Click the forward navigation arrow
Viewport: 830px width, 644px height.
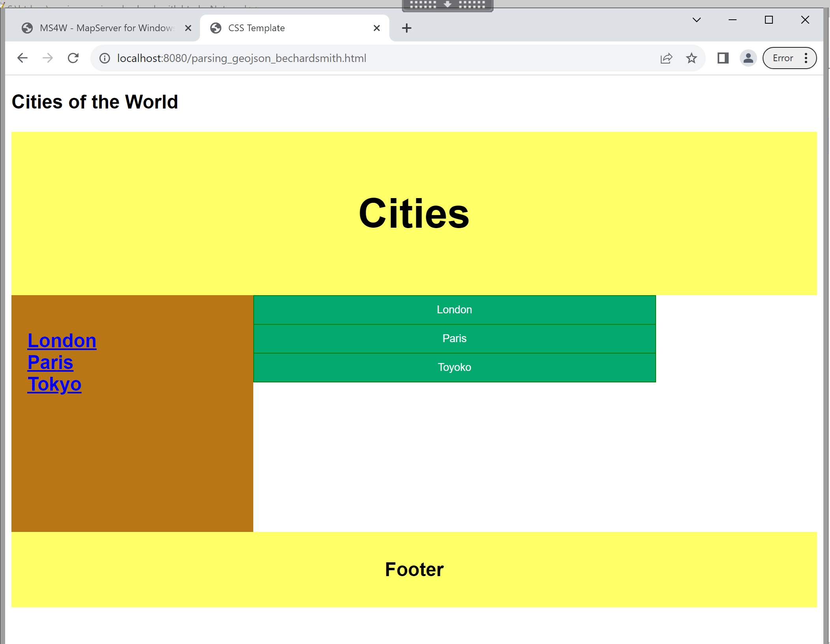pyautogui.click(x=48, y=58)
